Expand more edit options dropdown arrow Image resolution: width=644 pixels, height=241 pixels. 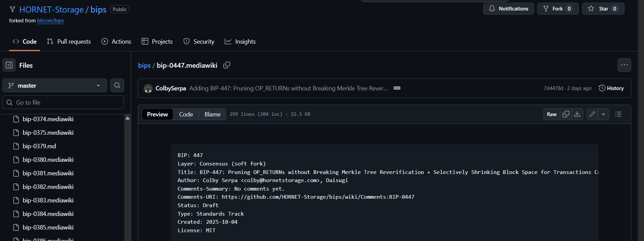tap(603, 114)
